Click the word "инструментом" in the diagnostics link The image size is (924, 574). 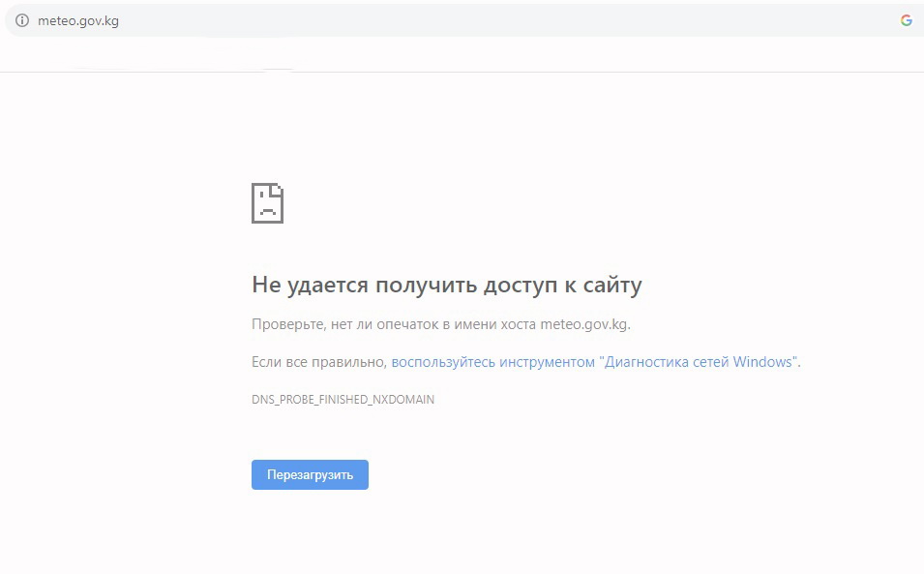coord(547,362)
